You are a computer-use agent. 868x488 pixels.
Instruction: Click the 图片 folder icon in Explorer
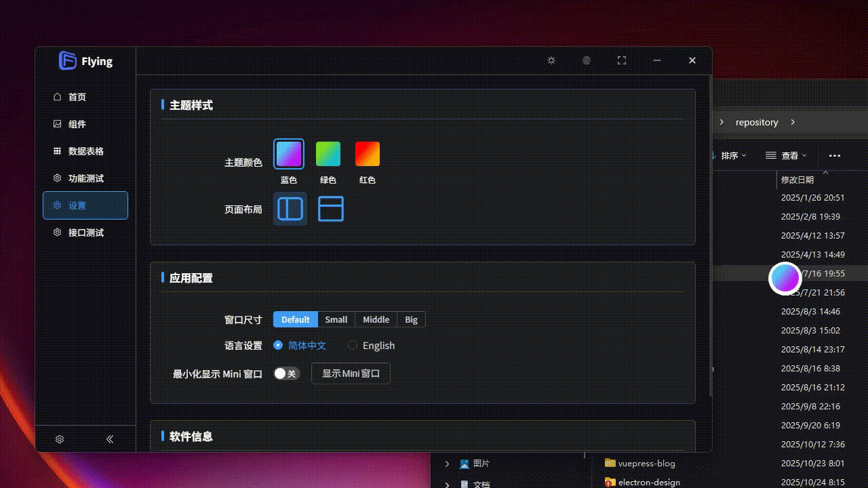pos(465,464)
